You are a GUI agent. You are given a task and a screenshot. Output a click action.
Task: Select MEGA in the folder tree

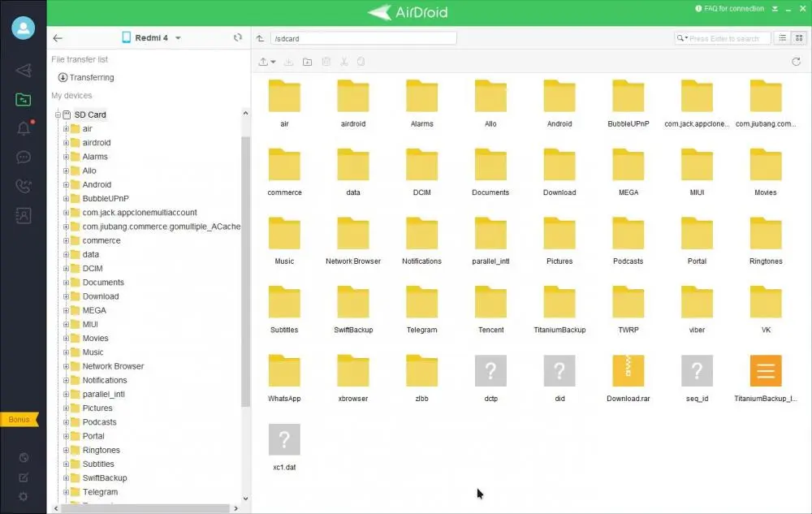94,310
